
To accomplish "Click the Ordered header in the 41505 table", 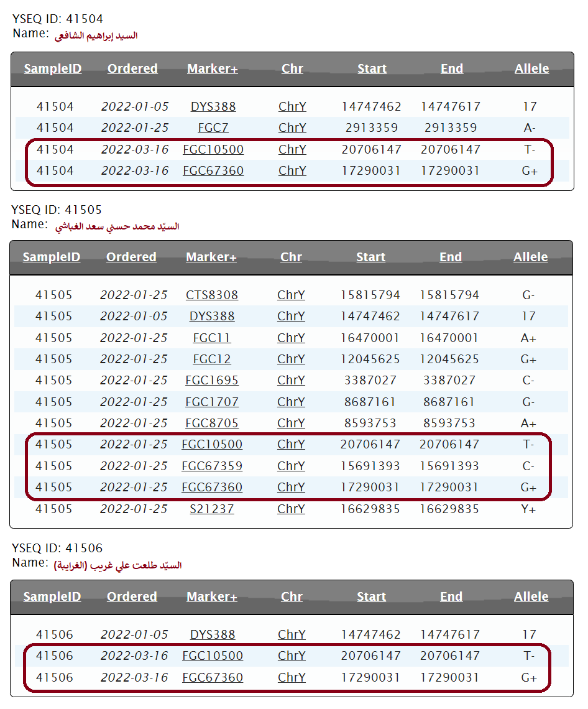I will 131,257.
